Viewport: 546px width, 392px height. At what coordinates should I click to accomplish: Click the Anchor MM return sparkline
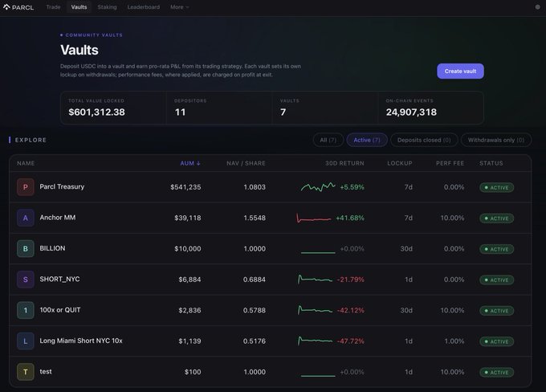click(x=313, y=218)
